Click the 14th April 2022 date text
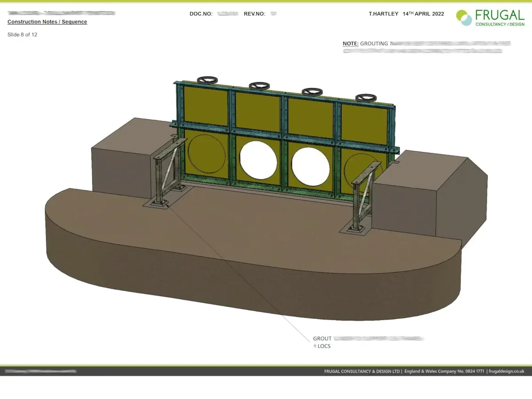 [423, 14]
